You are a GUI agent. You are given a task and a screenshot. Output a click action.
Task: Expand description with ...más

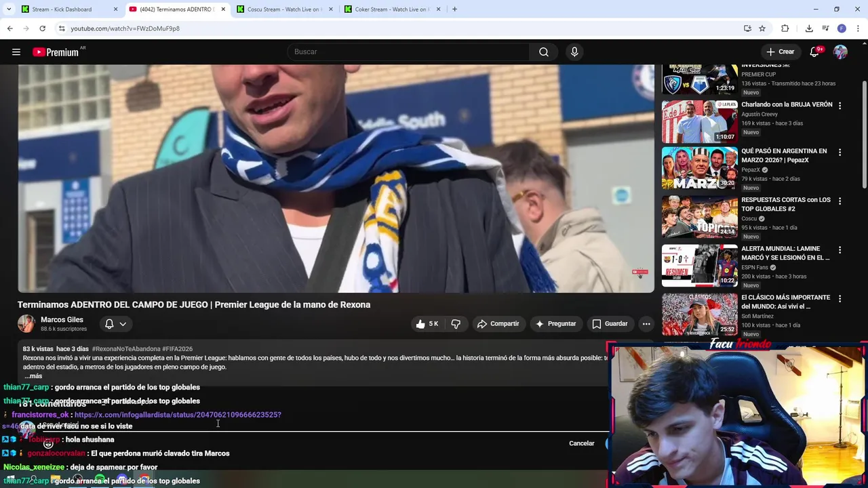pos(34,376)
